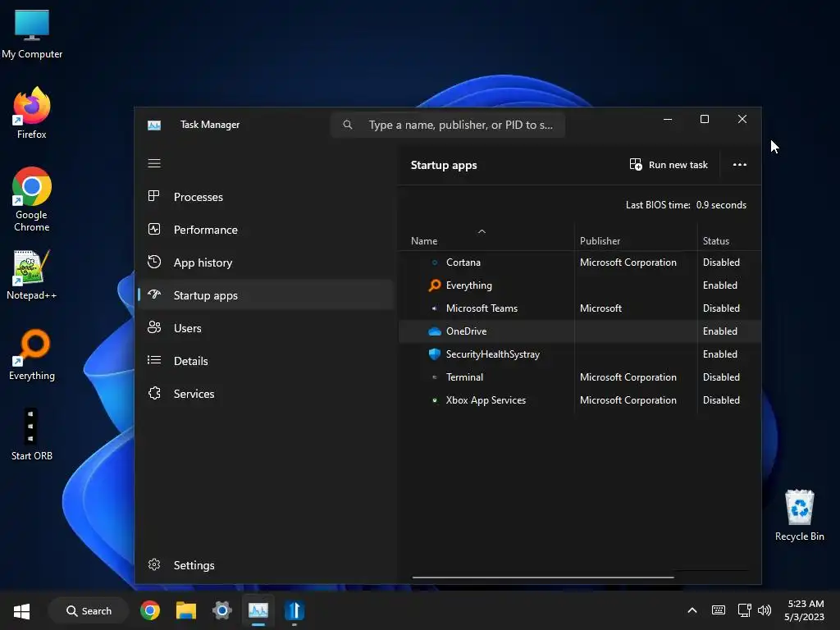Open the Services page
Image resolution: width=840 pixels, height=630 pixels.
point(267,394)
